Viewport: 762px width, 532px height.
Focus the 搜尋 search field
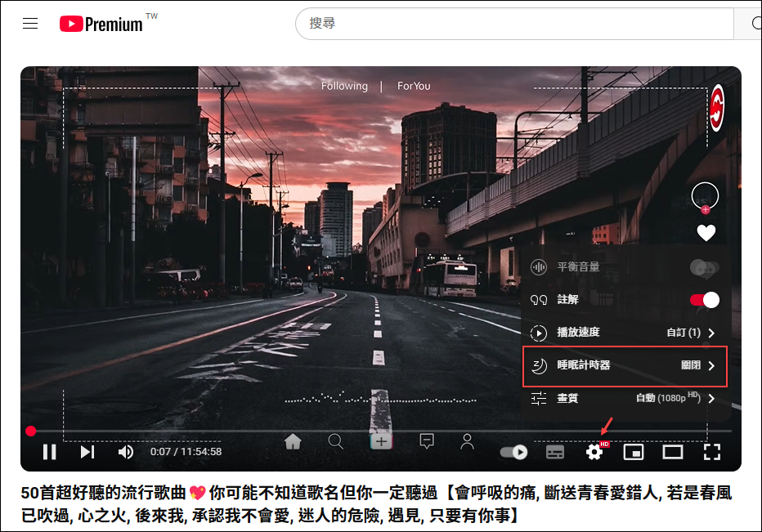[x=514, y=24]
